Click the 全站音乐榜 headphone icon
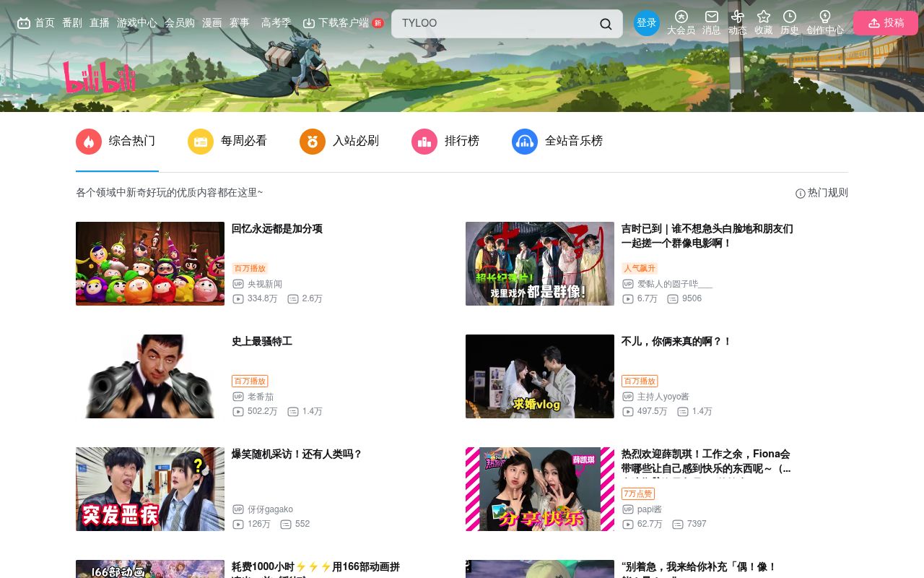 (525, 142)
